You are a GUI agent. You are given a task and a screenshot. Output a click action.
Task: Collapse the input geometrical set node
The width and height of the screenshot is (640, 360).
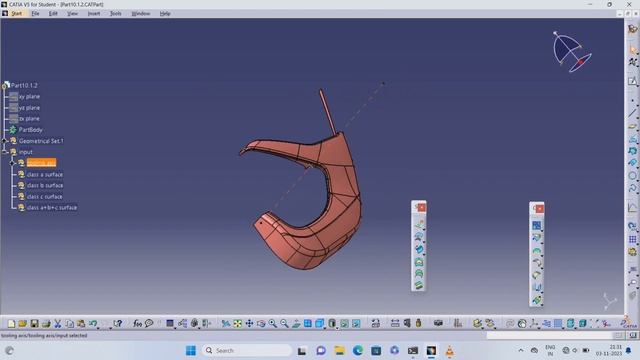click(x=5, y=152)
